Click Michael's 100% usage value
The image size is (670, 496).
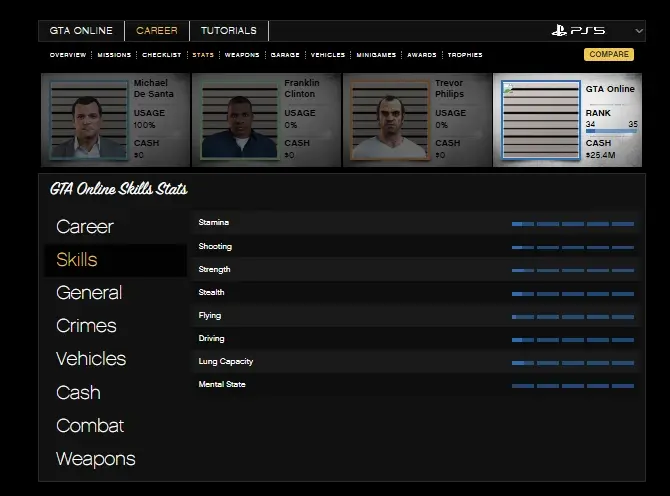pos(144,125)
